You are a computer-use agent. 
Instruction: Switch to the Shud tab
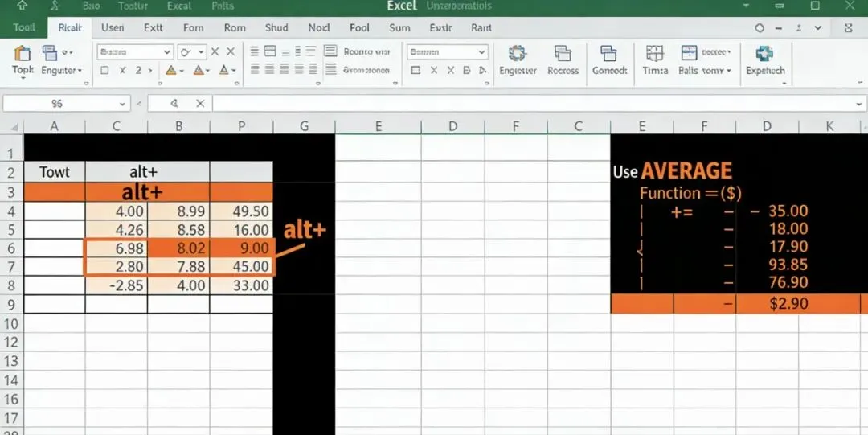(x=276, y=27)
